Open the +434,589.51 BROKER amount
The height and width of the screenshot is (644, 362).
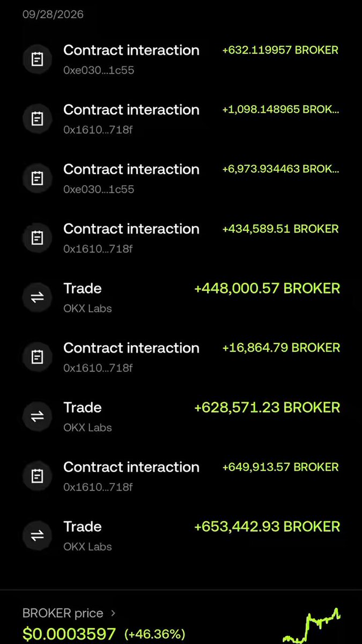280,229
